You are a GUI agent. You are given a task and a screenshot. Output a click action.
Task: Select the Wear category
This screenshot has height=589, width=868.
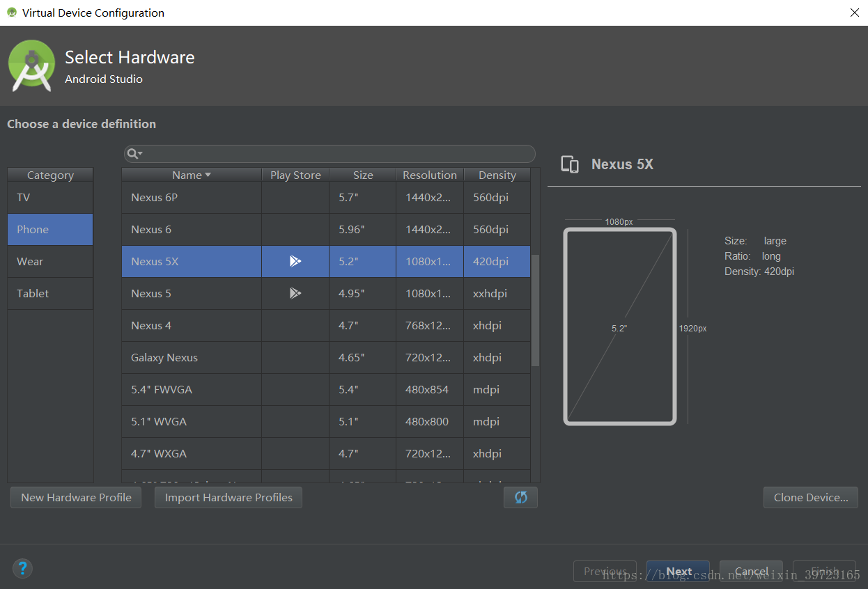[50, 262]
